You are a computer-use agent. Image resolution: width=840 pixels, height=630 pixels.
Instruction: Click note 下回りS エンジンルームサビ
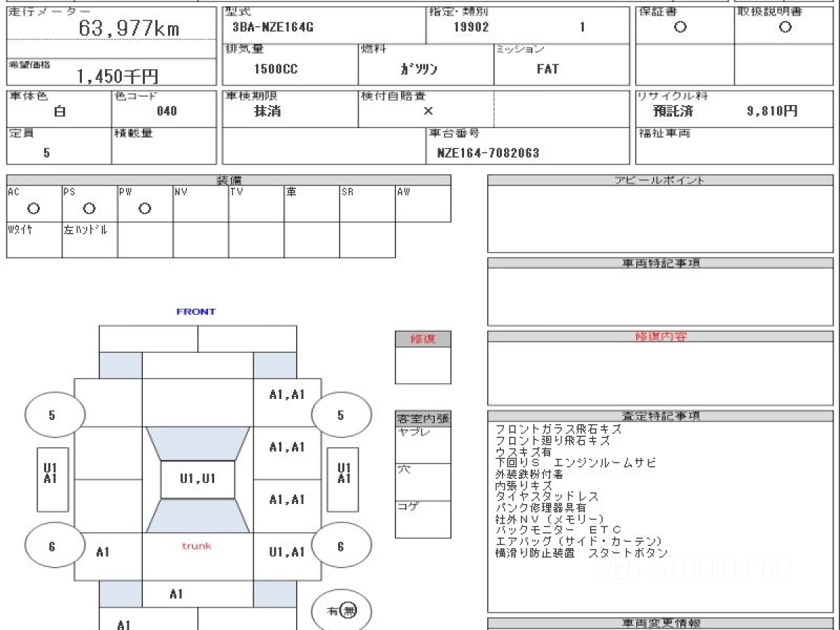[575, 463]
